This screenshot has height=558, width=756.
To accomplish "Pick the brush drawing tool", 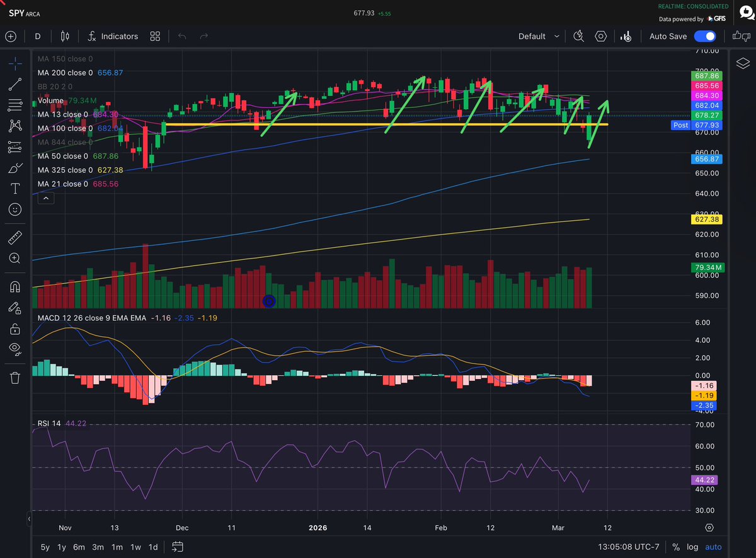I will click(16, 168).
